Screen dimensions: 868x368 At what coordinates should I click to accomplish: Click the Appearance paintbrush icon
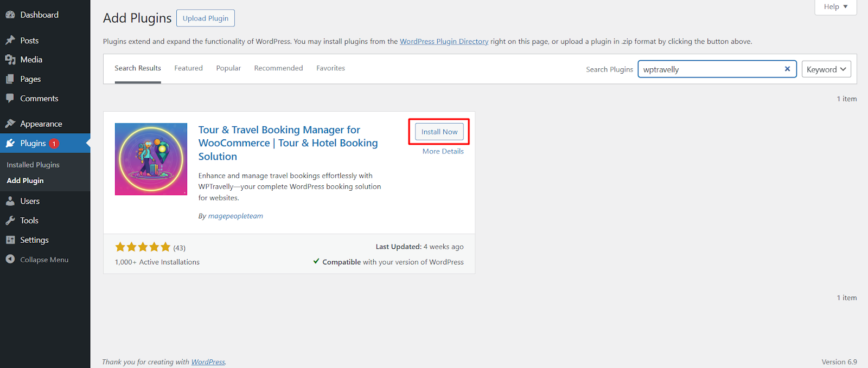pyautogui.click(x=10, y=124)
